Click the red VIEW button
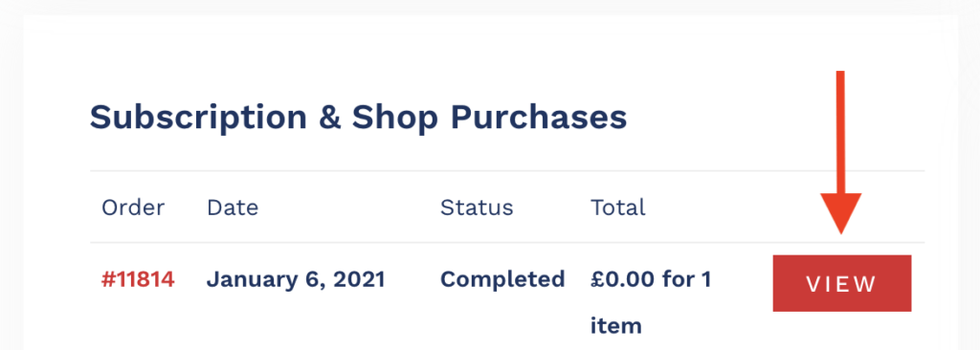980x350 pixels. pos(842,283)
